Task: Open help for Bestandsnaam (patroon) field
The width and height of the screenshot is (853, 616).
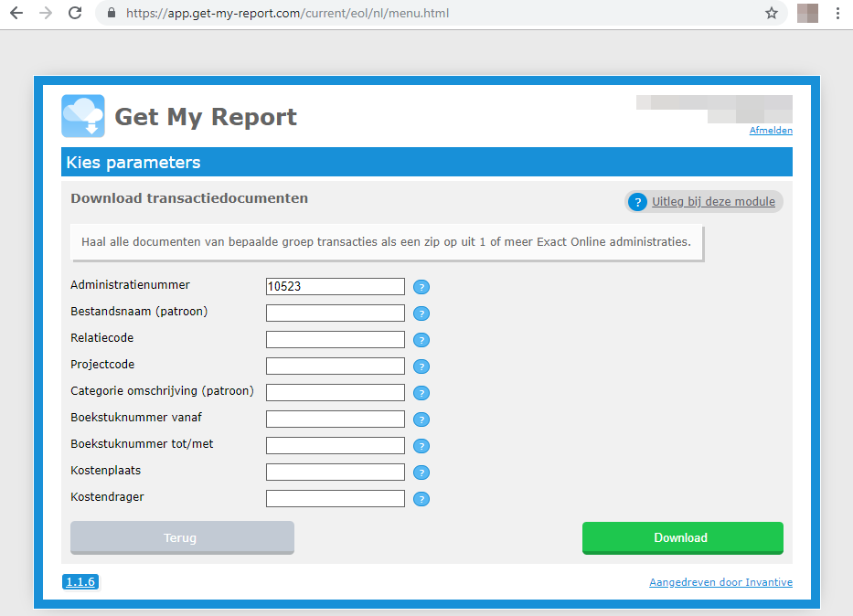Action: 421,313
